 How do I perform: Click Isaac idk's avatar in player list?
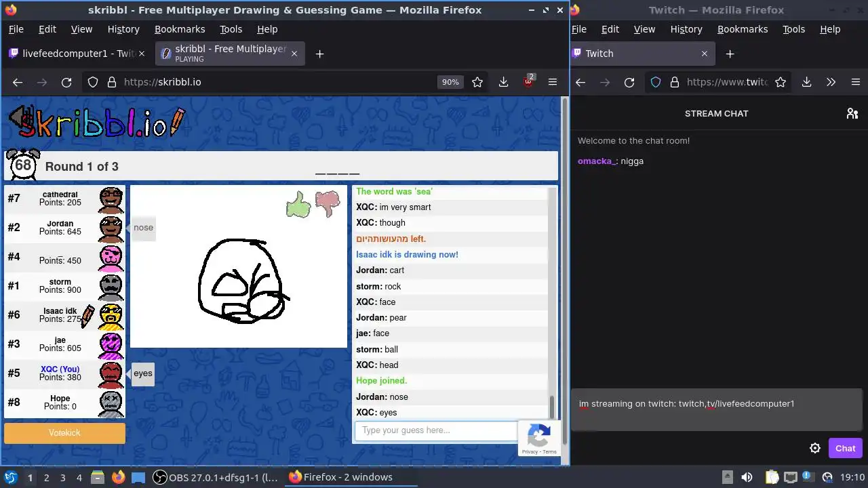pyautogui.click(x=111, y=317)
